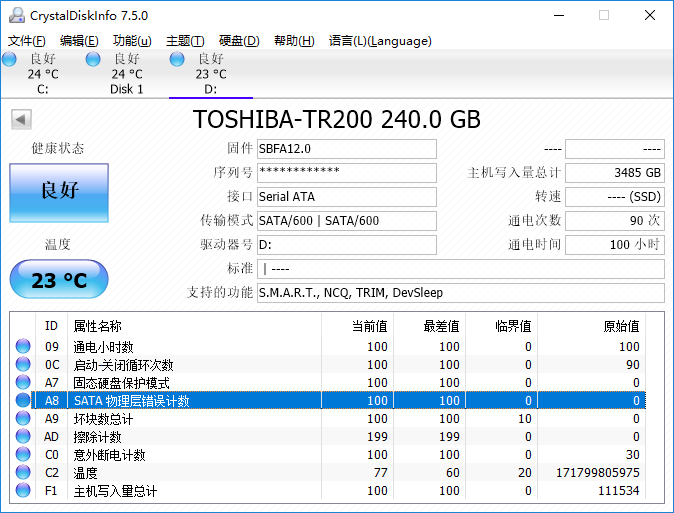Image resolution: width=674 pixels, height=513 pixels.
Task: Click threshold value 20 in temperature row
Action: tap(524, 473)
